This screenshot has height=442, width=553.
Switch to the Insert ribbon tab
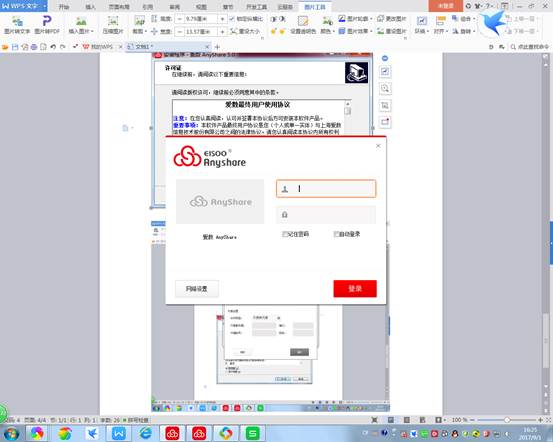(90, 7)
